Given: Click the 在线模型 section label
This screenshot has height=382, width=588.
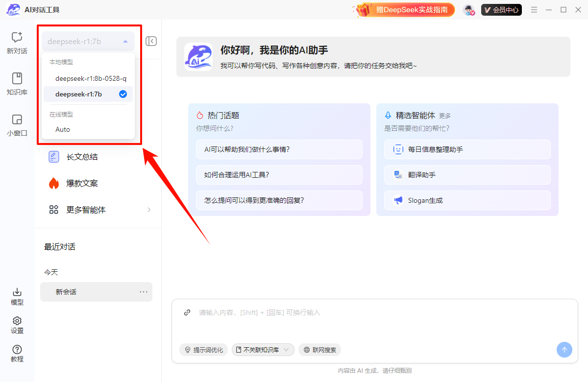Looking at the screenshot, I should point(61,114).
